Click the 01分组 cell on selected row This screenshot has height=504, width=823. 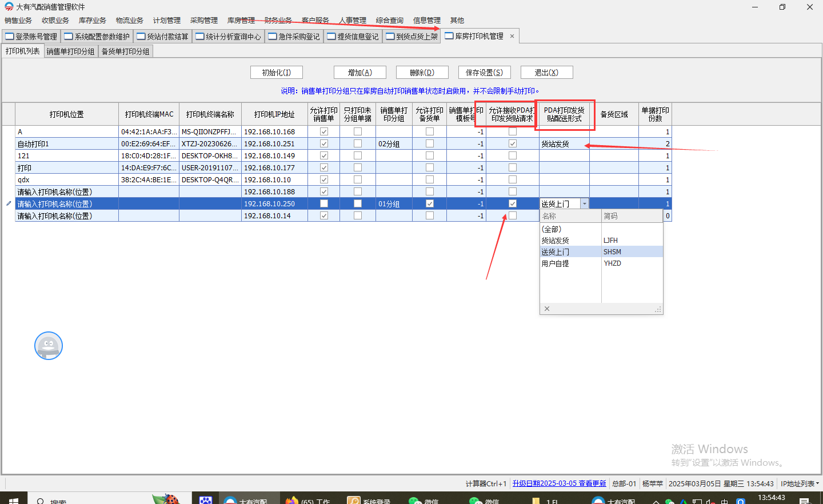pos(394,203)
